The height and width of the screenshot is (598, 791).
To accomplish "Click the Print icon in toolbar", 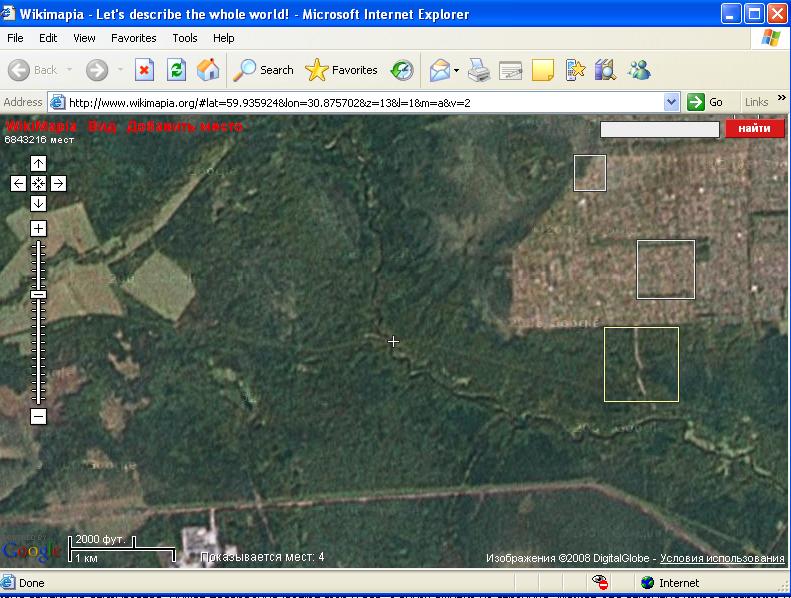I will [479, 70].
